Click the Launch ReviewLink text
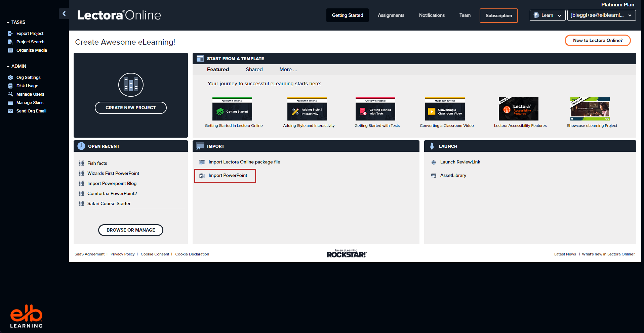 pyautogui.click(x=460, y=162)
